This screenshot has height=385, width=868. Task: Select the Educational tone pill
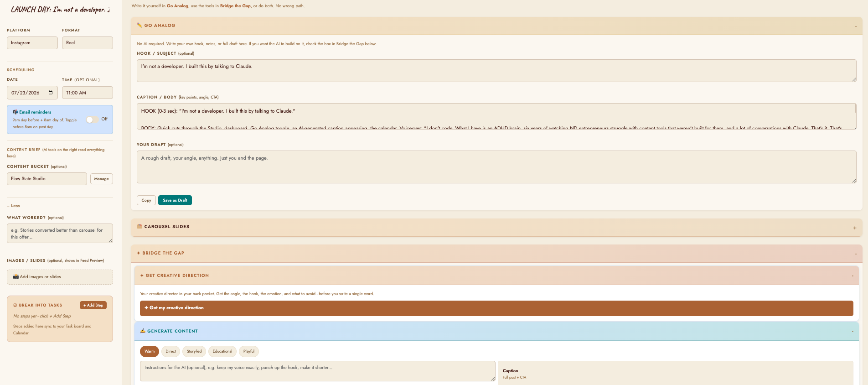pos(222,351)
